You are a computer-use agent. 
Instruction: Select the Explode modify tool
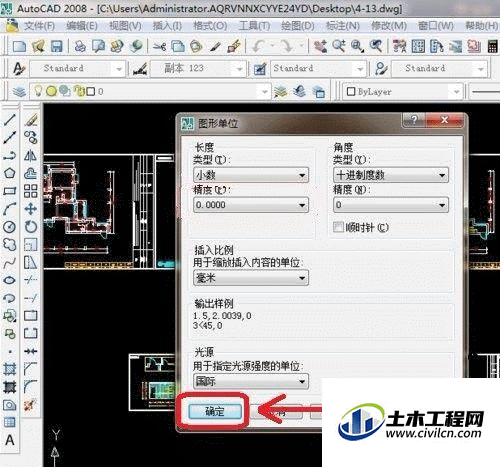pos(31,405)
